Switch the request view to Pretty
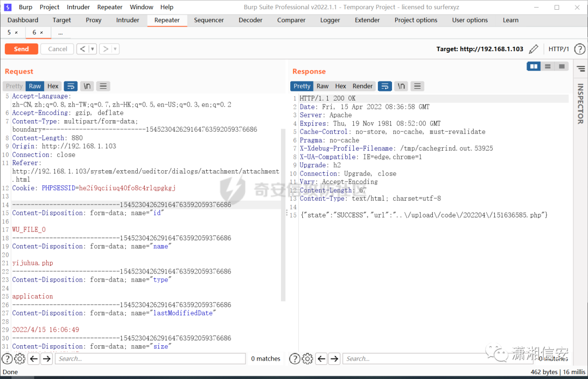This screenshot has width=588, height=379. 14,86
